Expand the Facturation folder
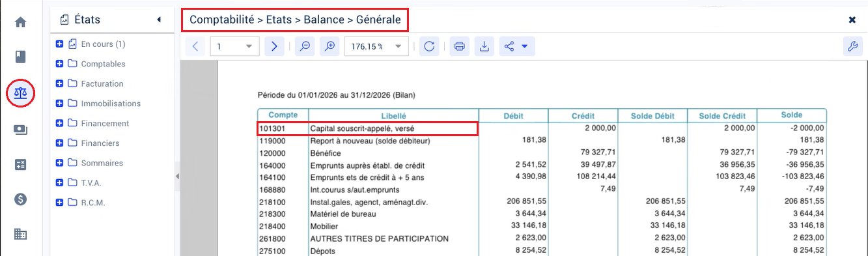This screenshot has height=256, width=868. tap(60, 83)
